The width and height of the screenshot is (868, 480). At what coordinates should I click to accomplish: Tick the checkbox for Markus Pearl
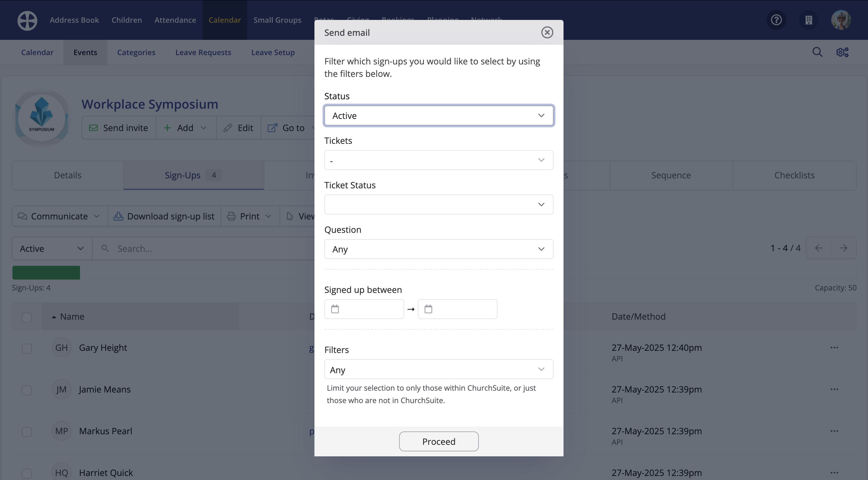pos(27,432)
